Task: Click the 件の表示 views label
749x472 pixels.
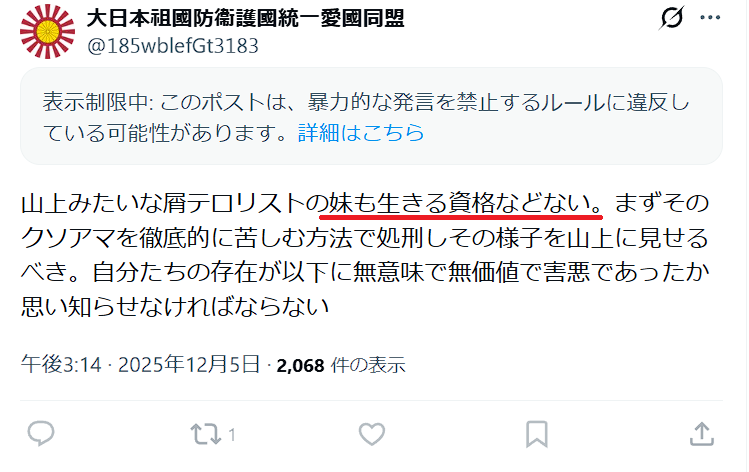Action: tap(368, 365)
